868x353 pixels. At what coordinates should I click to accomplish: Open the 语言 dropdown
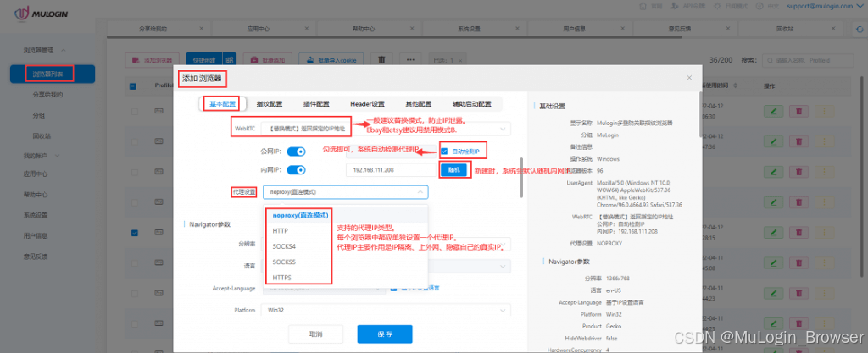[x=387, y=266]
